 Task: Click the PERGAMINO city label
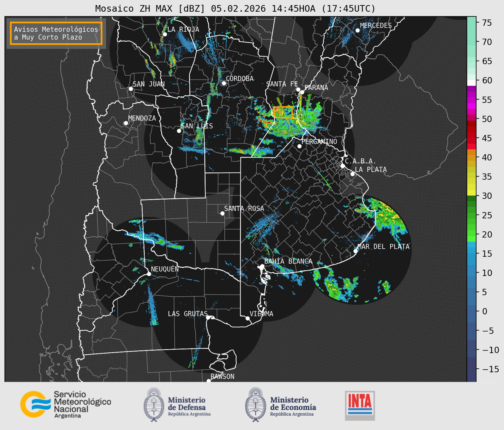click(x=319, y=141)
